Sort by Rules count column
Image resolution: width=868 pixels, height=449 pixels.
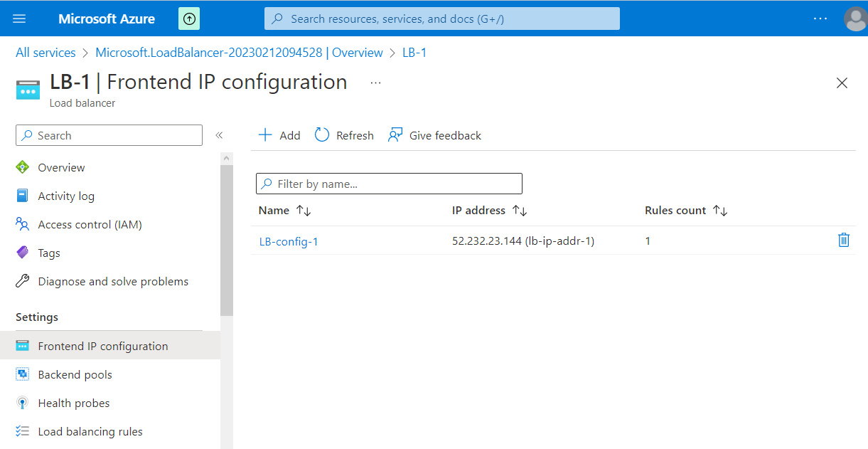pyautogui.click(x=686, y=211)
